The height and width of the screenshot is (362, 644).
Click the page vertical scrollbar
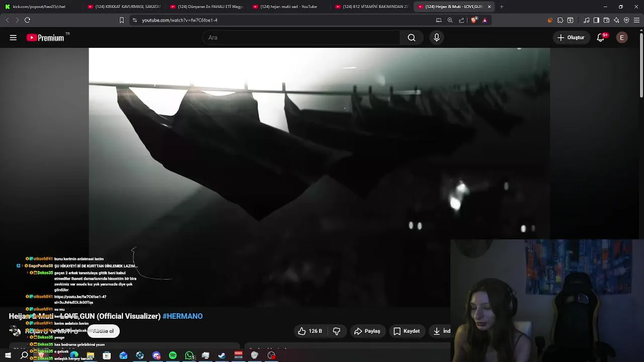coord(641,64)
